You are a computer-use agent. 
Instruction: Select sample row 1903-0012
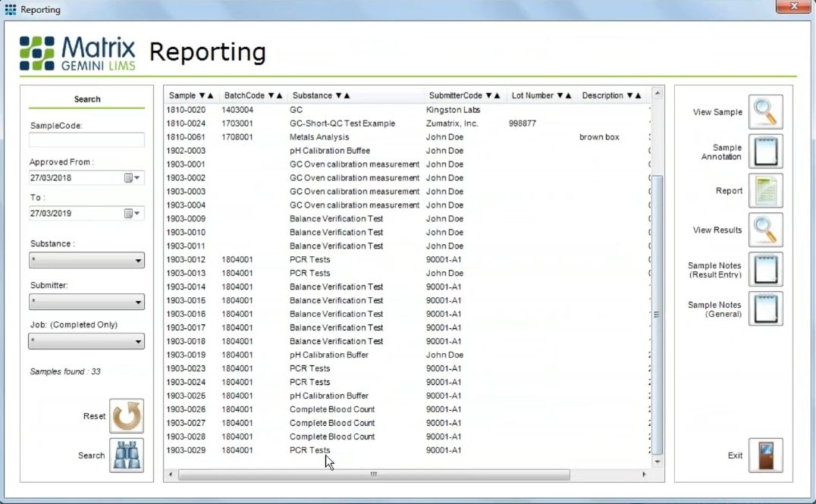pyautogui.click(x=407, y=259)
